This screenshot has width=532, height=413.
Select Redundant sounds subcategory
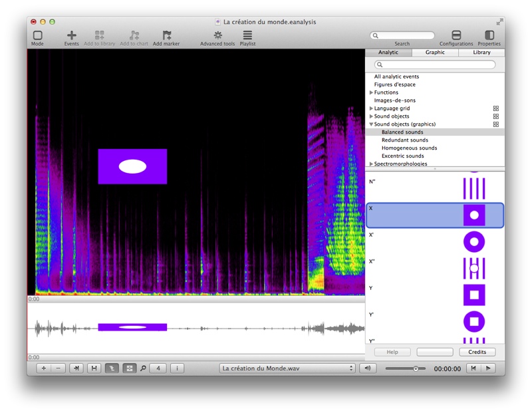pyautogui.click(x=435, y=140)
